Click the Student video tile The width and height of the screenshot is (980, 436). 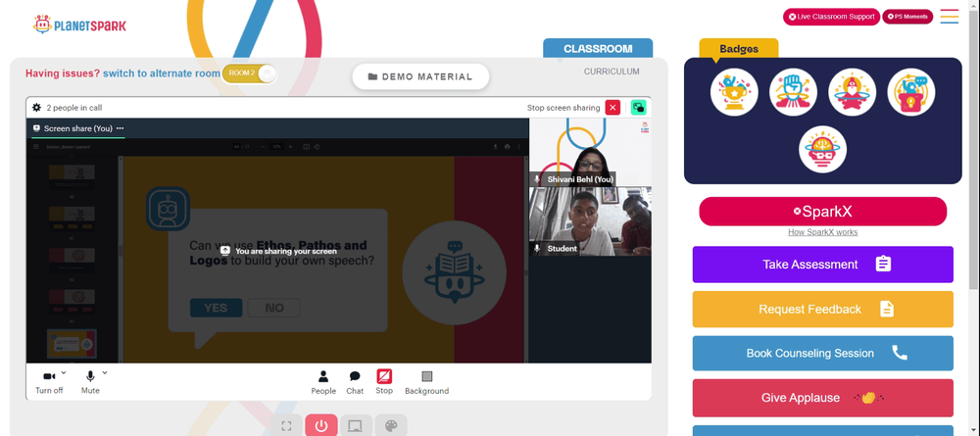(590, 221)
